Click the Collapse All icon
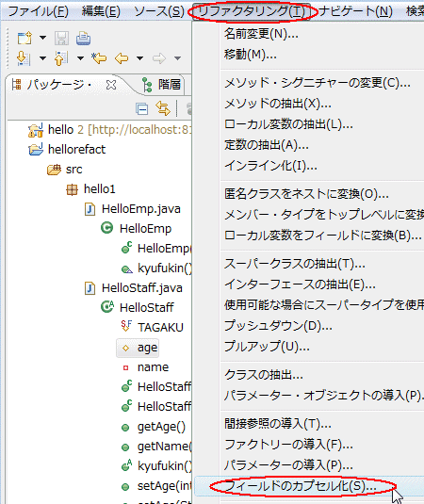 [141, 109]
